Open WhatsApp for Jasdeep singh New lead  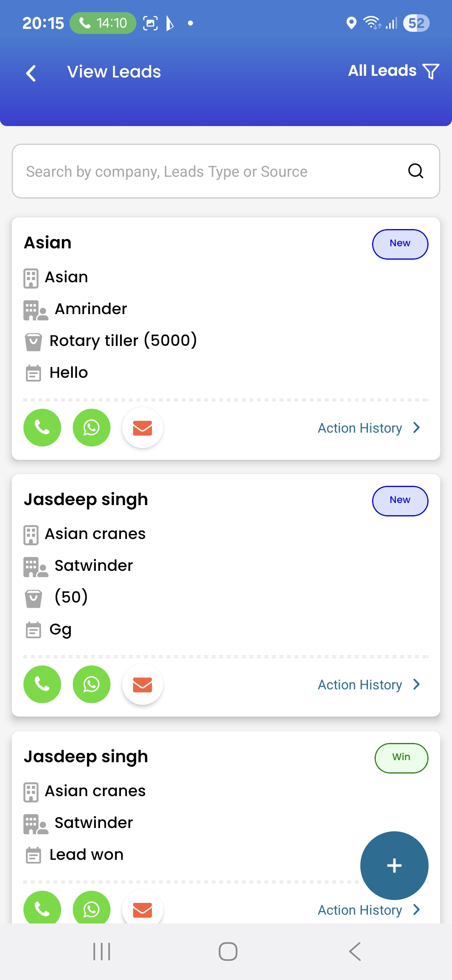coord(92,684)
